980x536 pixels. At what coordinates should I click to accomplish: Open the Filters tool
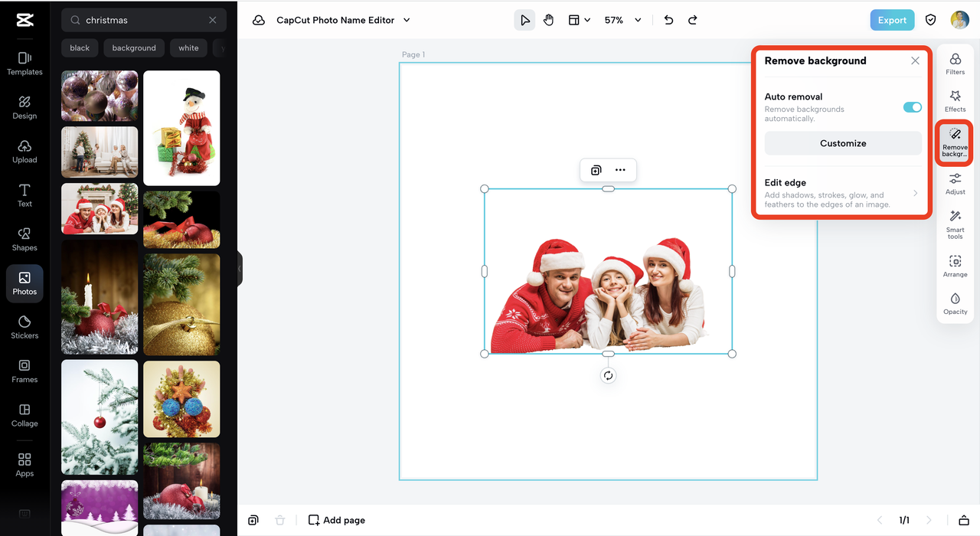click(955, 64)
